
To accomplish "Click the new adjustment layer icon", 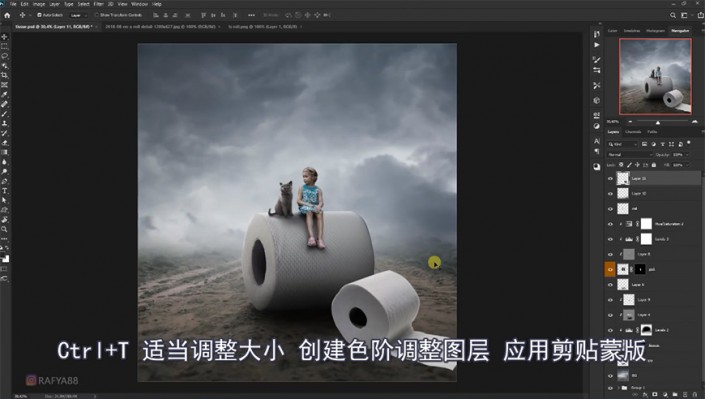I will tap(665, 395).
